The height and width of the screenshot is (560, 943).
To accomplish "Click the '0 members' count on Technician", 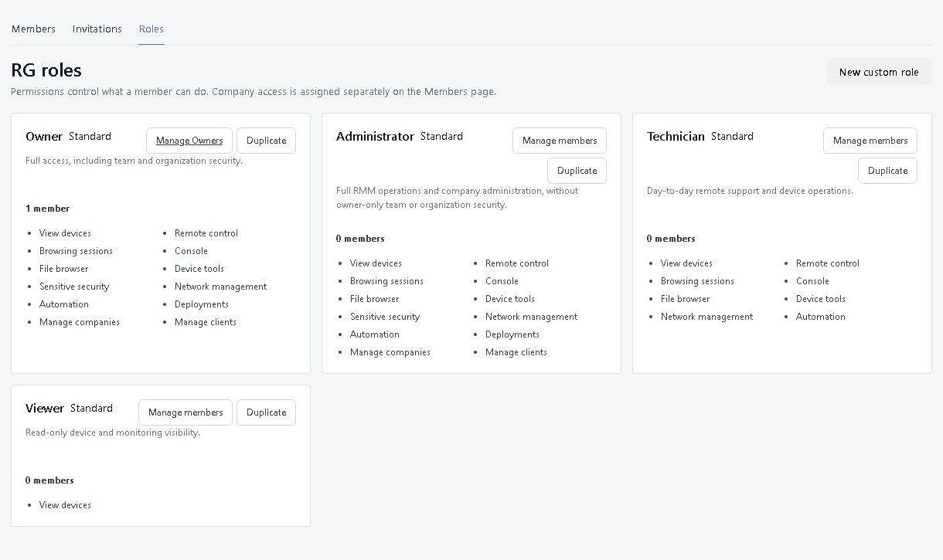I will tap(671, 239).
